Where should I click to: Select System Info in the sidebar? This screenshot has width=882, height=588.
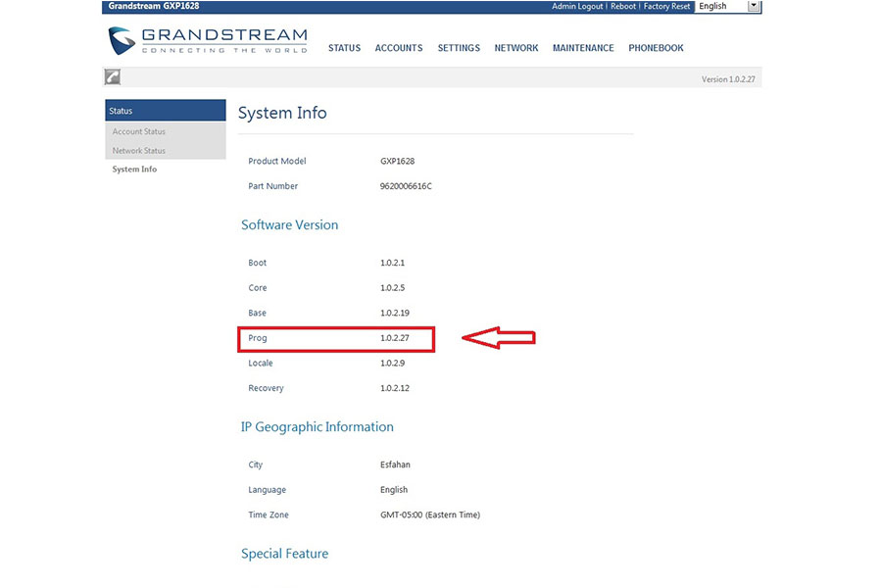click(x=134, y=170)
